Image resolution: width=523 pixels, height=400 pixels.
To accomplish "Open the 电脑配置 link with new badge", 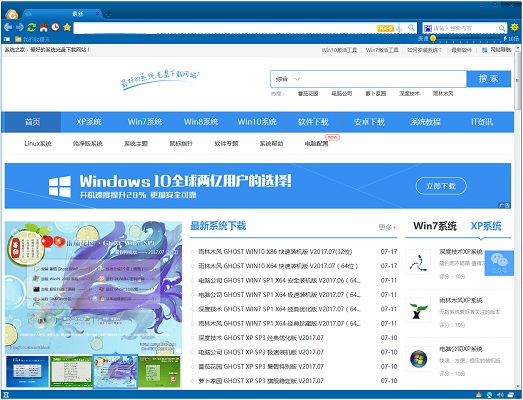I will pos(316,144).
